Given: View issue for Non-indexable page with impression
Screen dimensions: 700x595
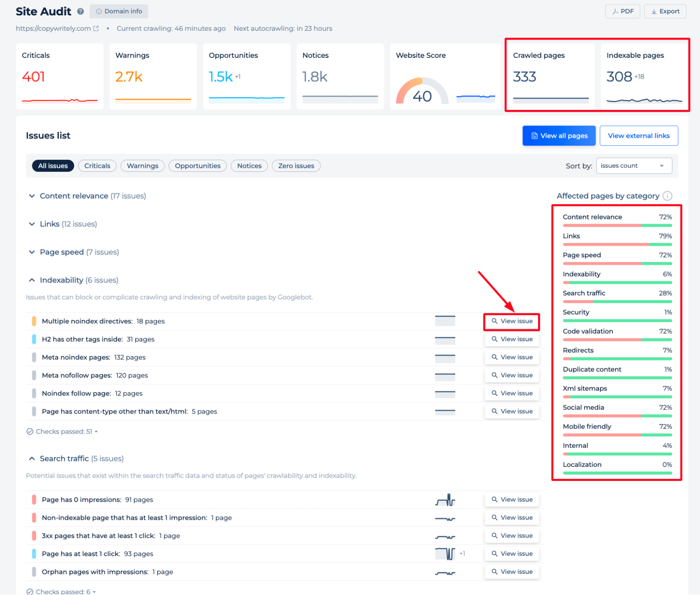Looking at the screenshot, I should click(x=512, y=518).
